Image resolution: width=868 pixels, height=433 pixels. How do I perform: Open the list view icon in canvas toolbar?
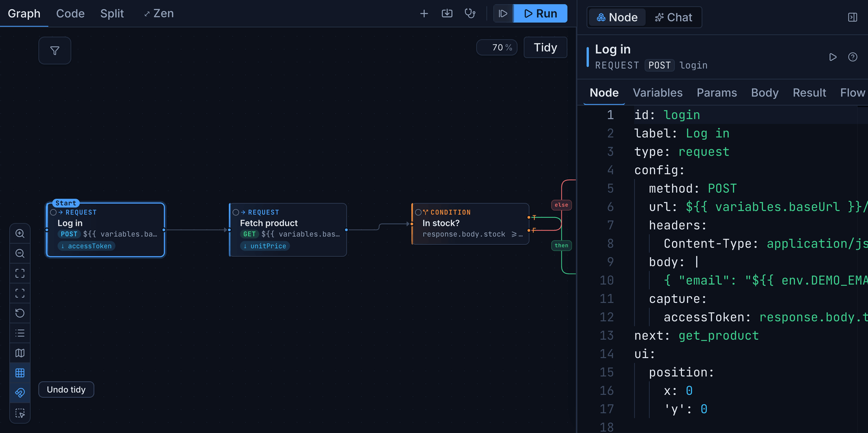pos(20,333)
